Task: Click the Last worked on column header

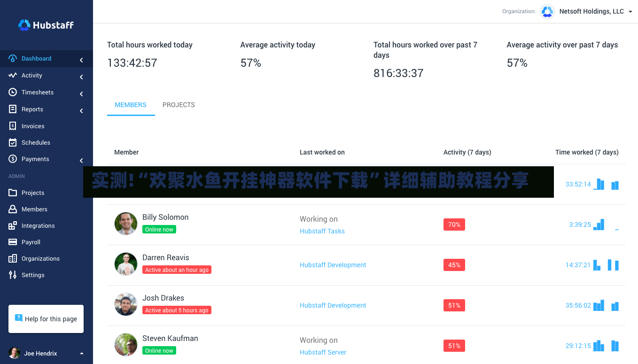Action: tap(322, 152)
